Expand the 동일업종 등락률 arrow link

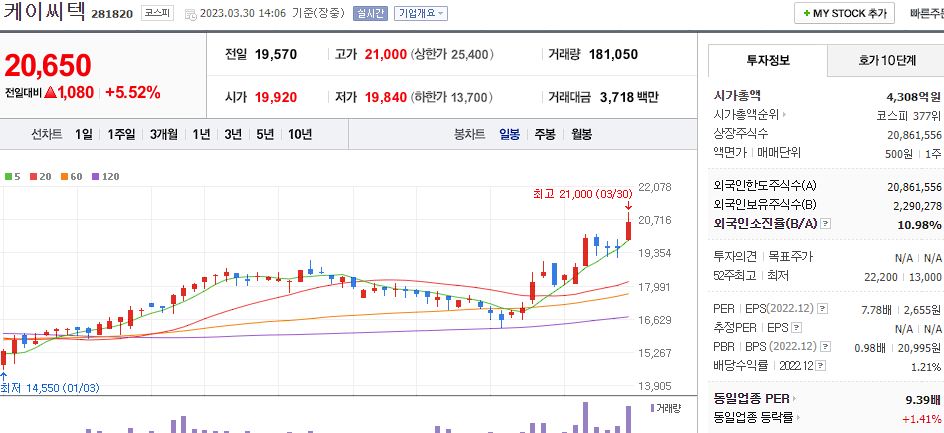coord(800,417)
